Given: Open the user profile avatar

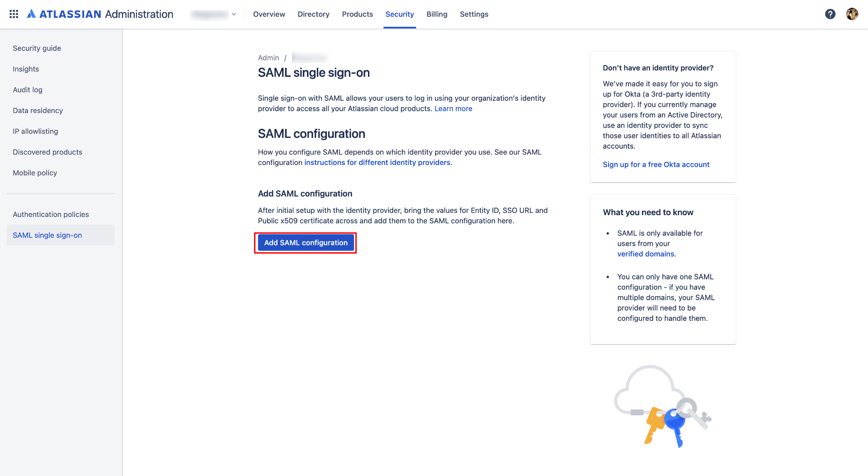Looking at the screenshot, I should point(852,14).
